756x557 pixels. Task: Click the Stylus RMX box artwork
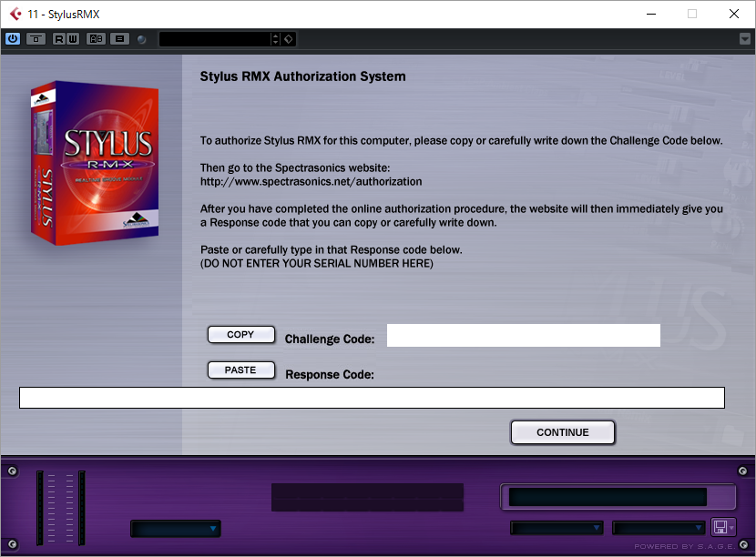[95, 162]
